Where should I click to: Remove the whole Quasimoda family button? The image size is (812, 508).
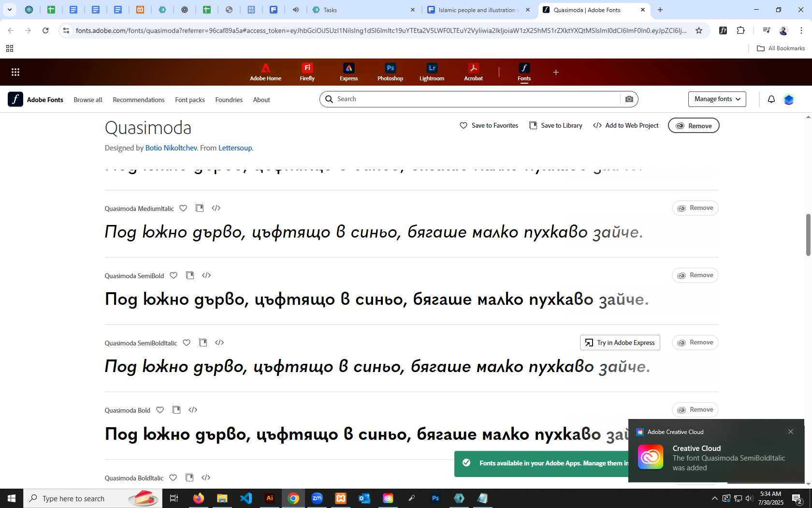click(694, 125)
